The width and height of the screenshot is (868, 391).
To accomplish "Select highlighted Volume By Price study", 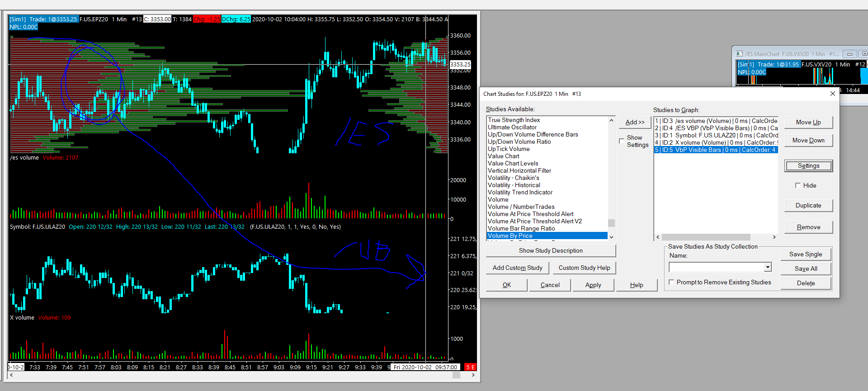I will point(547,236).
